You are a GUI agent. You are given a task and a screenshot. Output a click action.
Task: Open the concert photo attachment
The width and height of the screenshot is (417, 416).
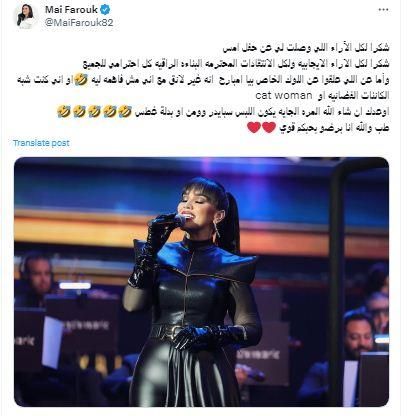tap(201, 282)
